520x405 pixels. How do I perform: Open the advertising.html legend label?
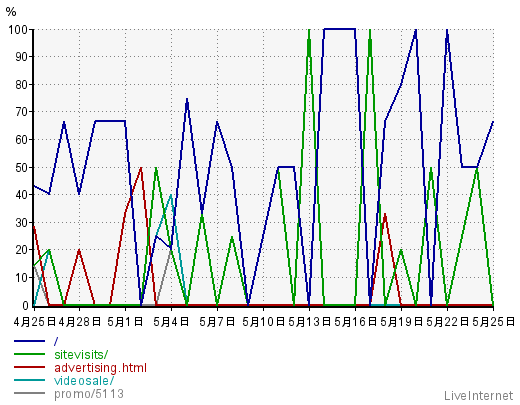pyautogui.click(x=100, y=368)
